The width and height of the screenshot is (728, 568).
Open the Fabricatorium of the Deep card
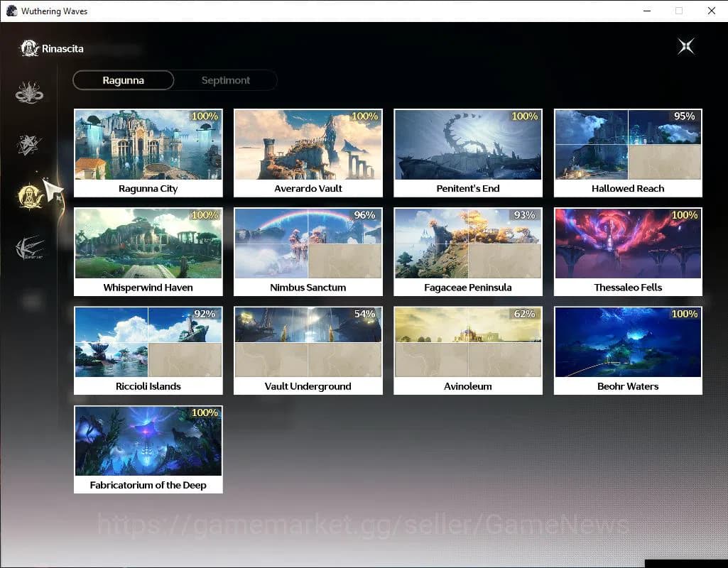click(148, 449)
